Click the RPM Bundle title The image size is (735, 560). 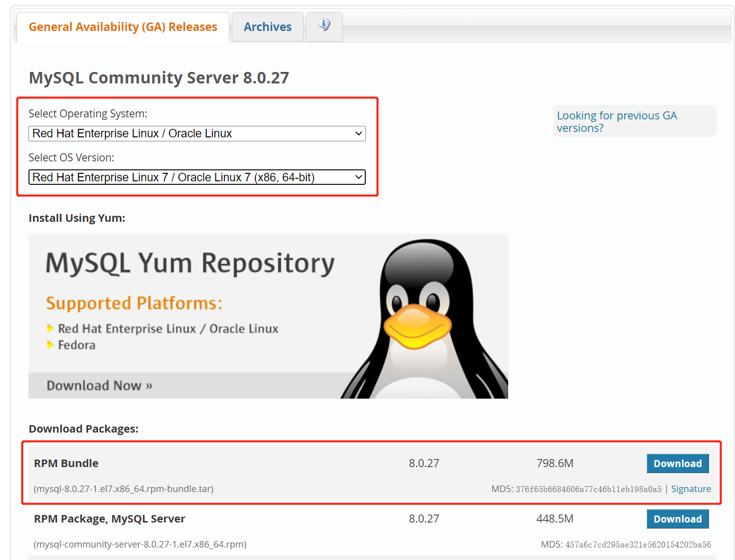(66, 464)
